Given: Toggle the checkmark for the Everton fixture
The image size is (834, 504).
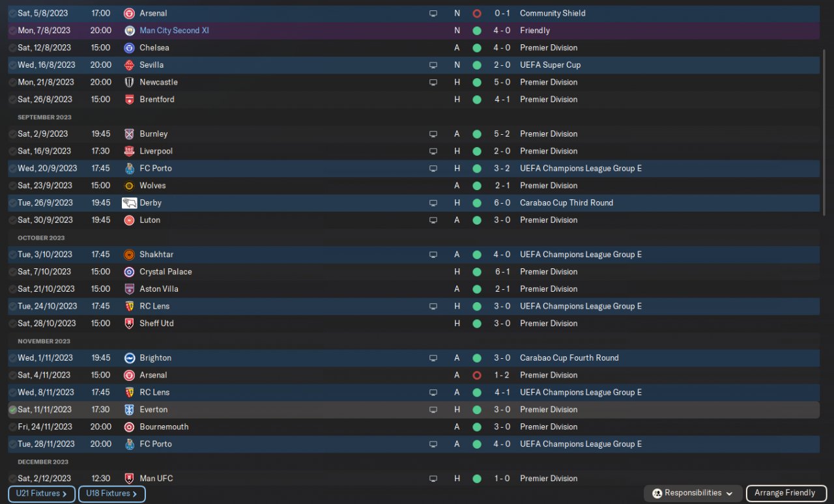Looking at the screenshot, I should coord(13,410).
